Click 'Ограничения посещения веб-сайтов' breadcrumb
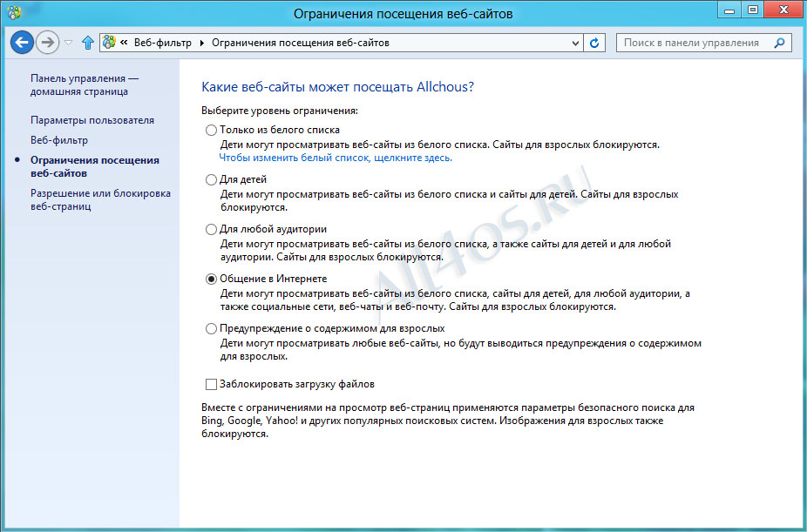 point(301,43)
